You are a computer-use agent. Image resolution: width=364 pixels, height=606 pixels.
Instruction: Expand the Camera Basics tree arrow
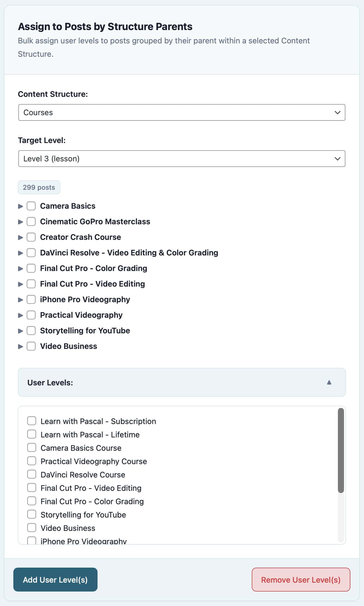click(x=20, y=206)
